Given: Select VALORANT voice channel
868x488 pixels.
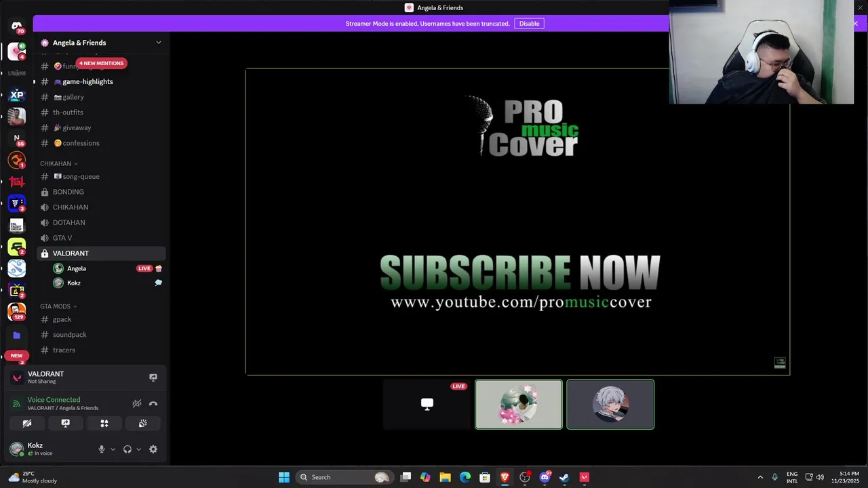Looking at the screenshot, I should (x=102, y=253).
